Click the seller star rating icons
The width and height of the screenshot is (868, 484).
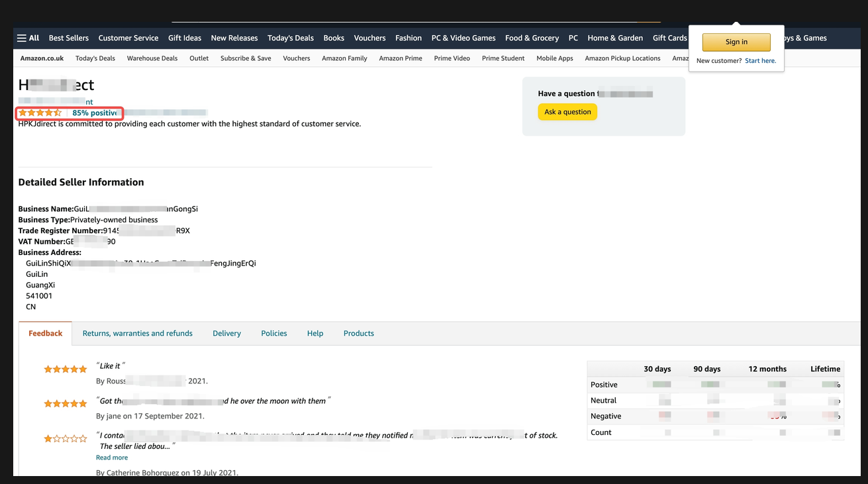(40, 113)
